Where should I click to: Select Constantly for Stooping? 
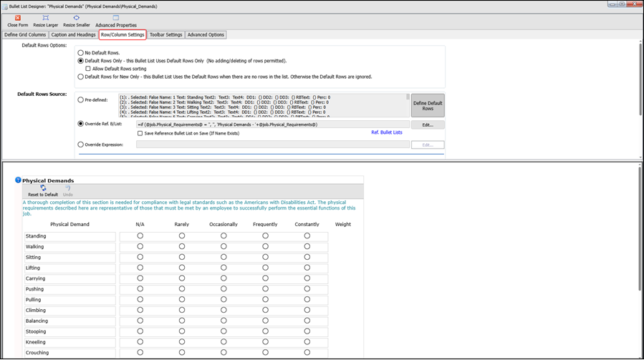click(307, 331)
